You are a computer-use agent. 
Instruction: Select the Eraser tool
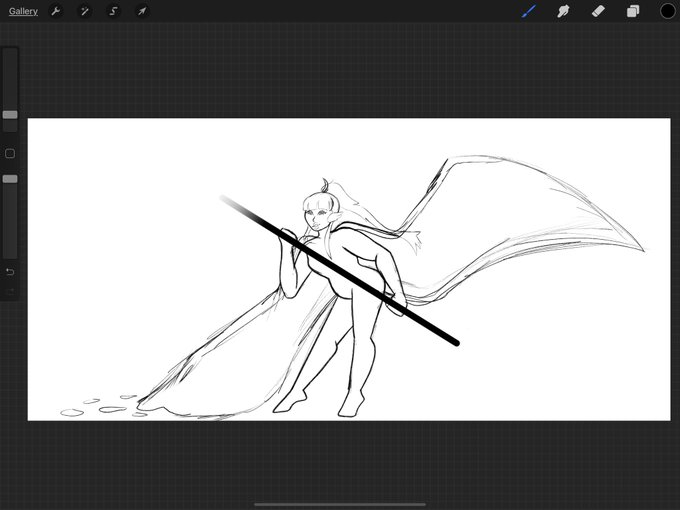point(598,11)
